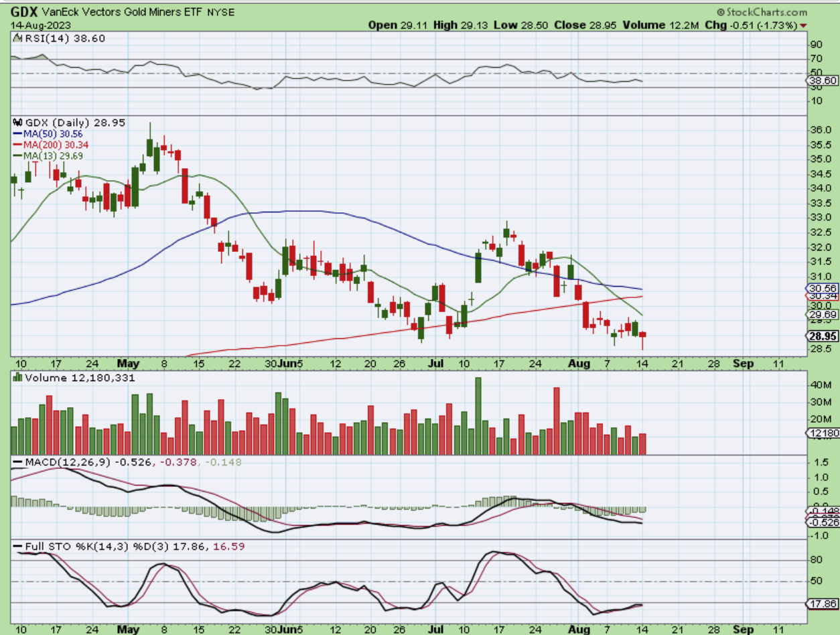Click the MACD(12,26,9) -0.526 legend
The height and width of the screenshot is (635, 840).
82,462
